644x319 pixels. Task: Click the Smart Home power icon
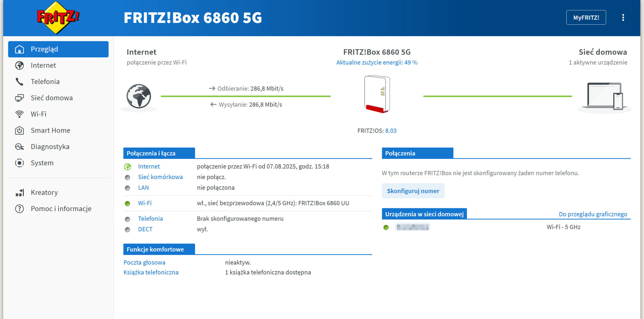[x=19, y=130]
